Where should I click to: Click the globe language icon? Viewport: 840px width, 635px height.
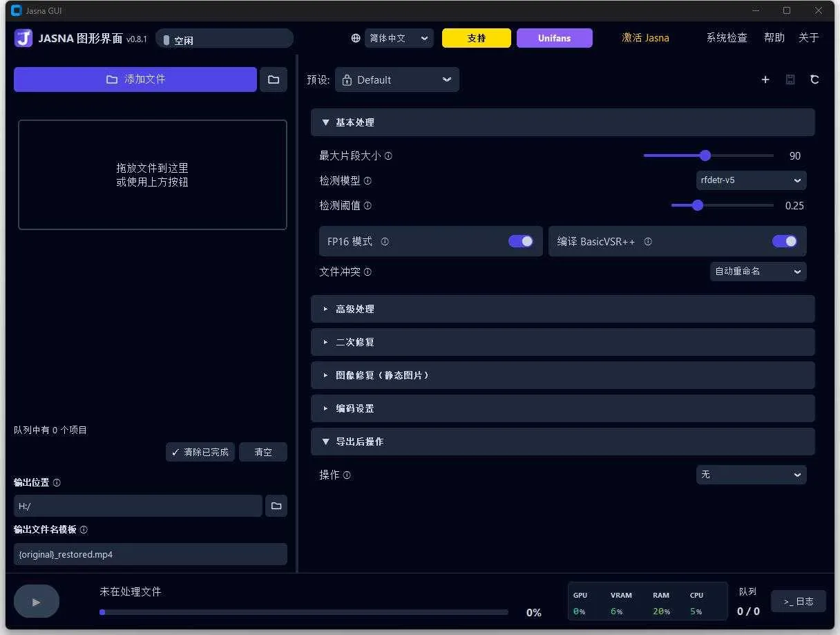pos(356,39)
